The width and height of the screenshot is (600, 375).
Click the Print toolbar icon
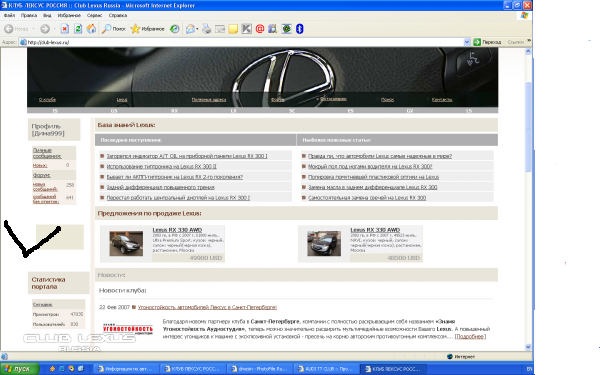(207, 29)
